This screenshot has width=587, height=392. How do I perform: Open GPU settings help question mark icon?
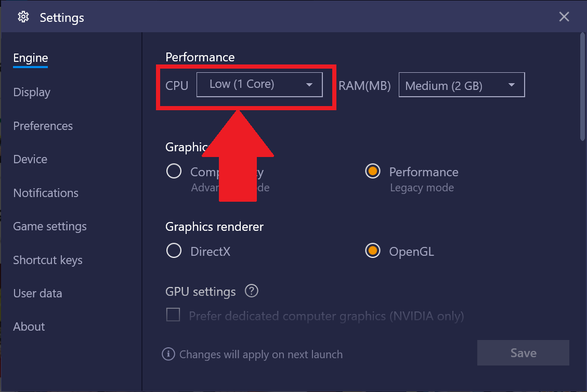click(x=252, y=291)
